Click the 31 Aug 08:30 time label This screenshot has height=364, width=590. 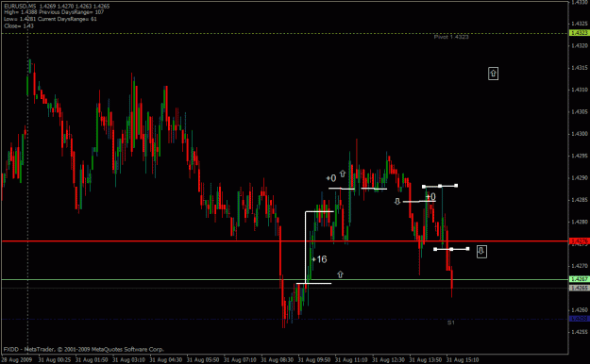coord(277,360)
